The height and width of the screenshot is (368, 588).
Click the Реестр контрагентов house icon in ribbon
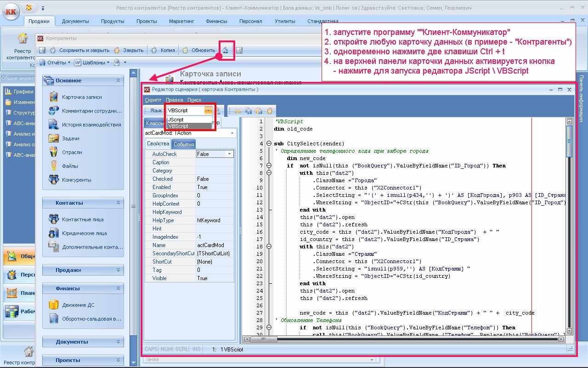click(23, 39)
